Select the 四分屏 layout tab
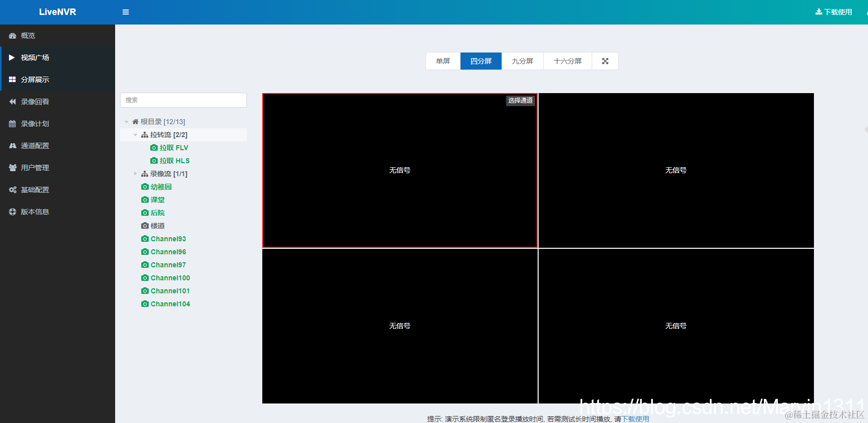Image resolution: width=868 pixels, height=423 pixels. click(x=481, y=61)
